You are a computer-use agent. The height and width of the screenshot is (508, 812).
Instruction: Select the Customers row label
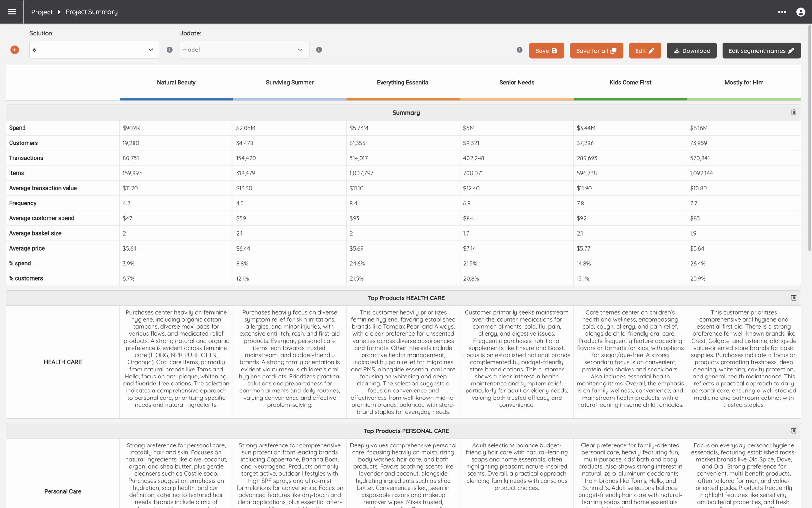click(x=23, y=143)
